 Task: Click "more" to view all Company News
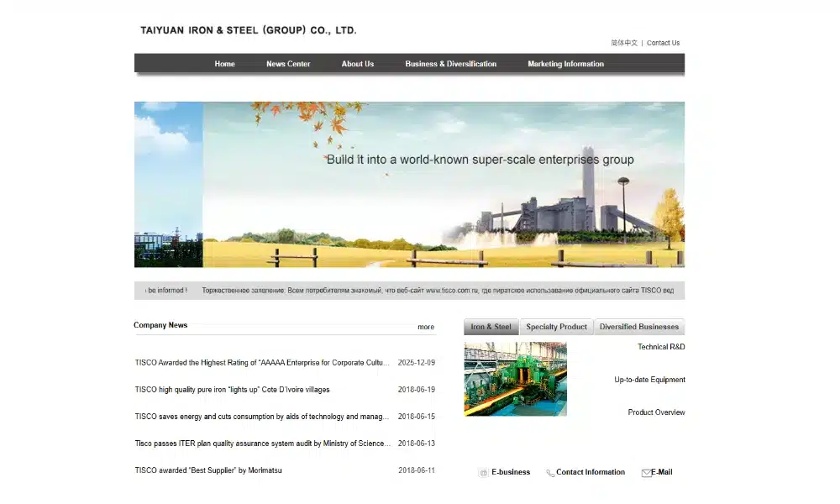click(x=426, y=327)
